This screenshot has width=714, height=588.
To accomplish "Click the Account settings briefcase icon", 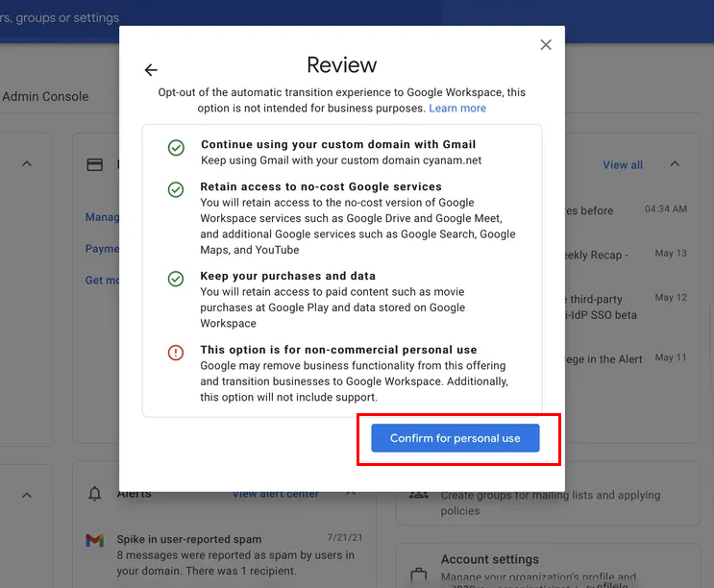I will click(x=418, y=575).
